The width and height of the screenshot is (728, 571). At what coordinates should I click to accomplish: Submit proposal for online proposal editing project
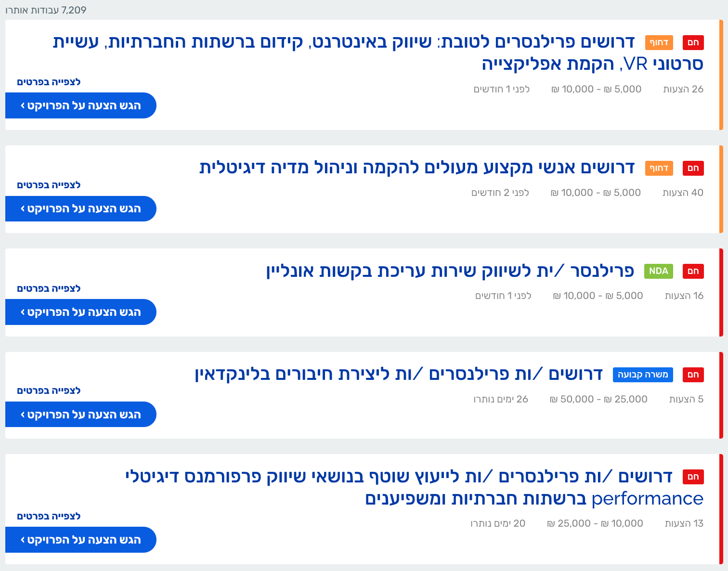[x=81, y=312]
